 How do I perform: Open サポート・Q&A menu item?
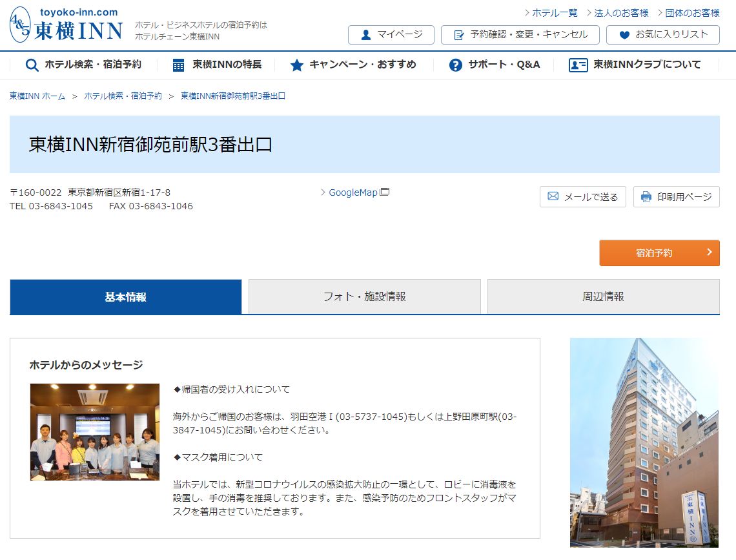click(495, 65)
